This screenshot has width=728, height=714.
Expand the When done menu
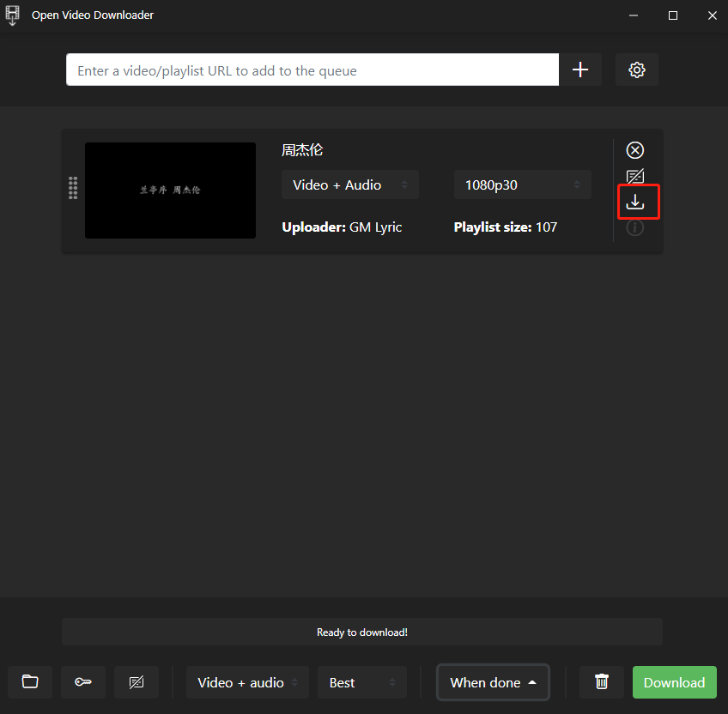(493, 682)
